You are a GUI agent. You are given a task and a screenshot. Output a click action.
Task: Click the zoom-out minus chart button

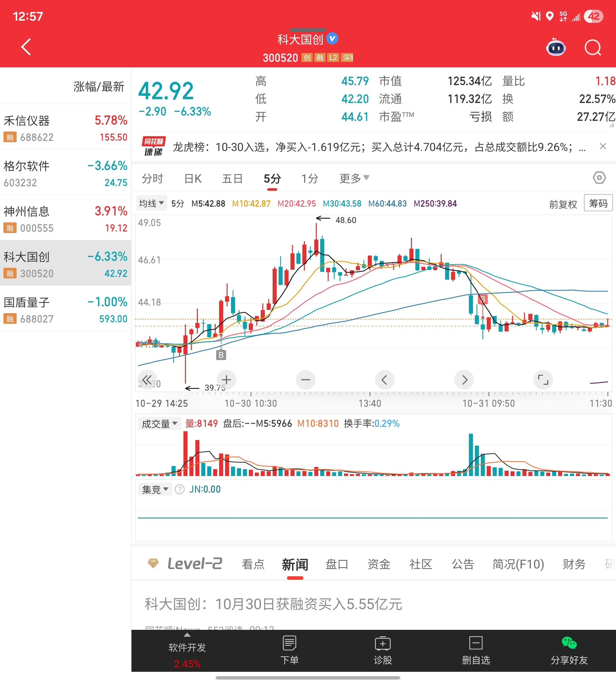pyautogui.click(x=305, y=380)
